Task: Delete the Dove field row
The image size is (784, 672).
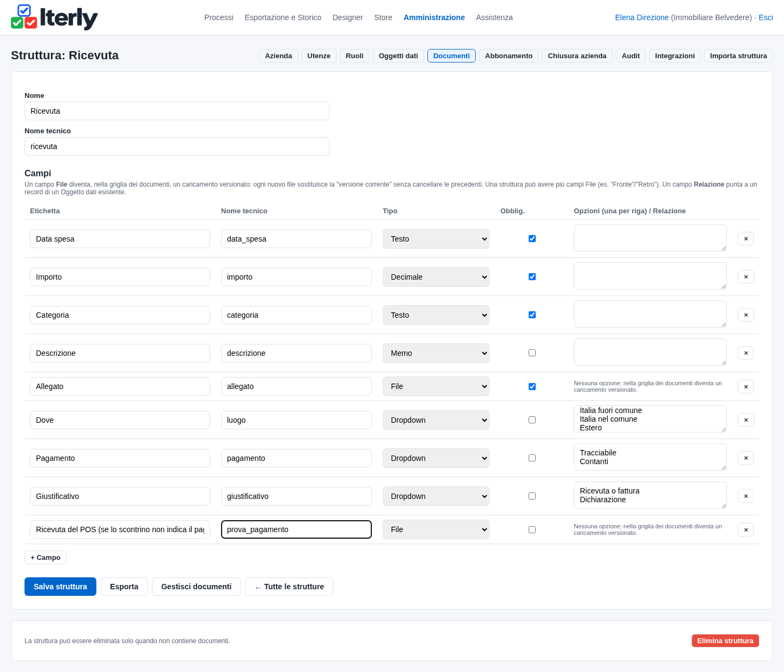Action: click(746, 420)
